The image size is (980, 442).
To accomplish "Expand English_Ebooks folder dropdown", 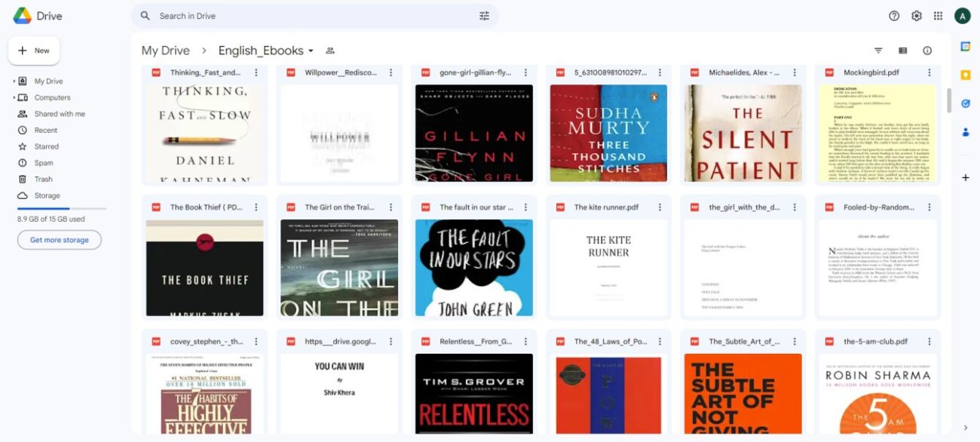I will (x=311, y=51).
